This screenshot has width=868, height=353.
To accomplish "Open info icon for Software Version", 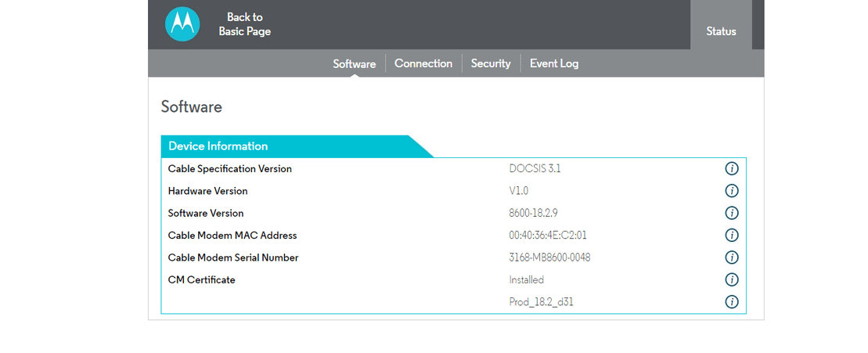I will [732, 213].
